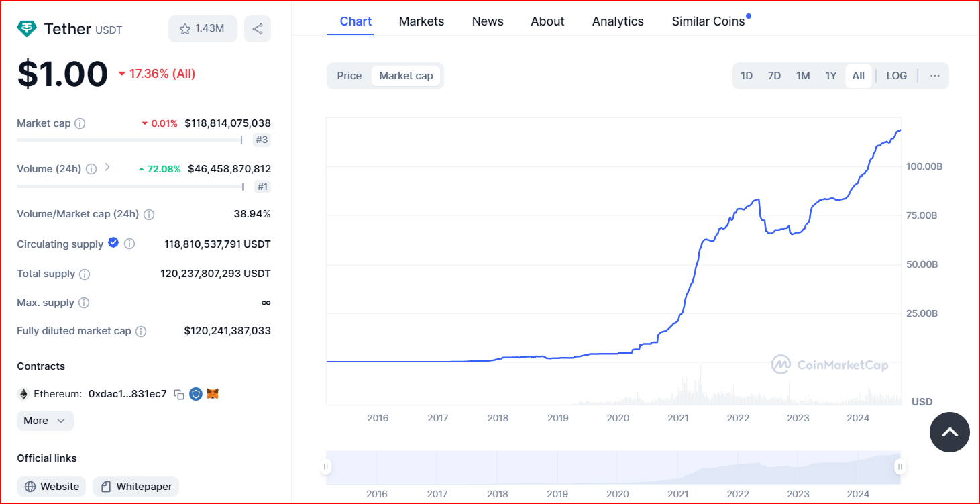Select the Market cap chart toggle
980x504 pixels.
pyautogui.click(x=406, y=76)
